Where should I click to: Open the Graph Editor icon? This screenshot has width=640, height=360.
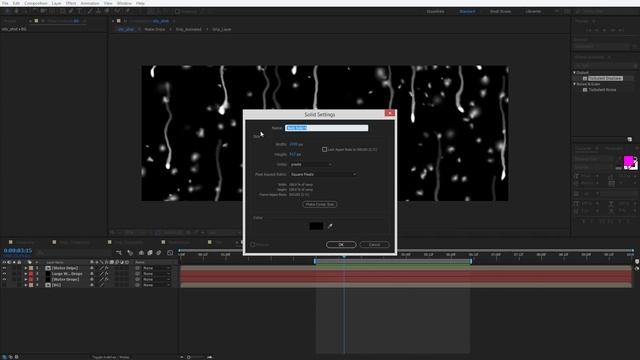(170, 253)
